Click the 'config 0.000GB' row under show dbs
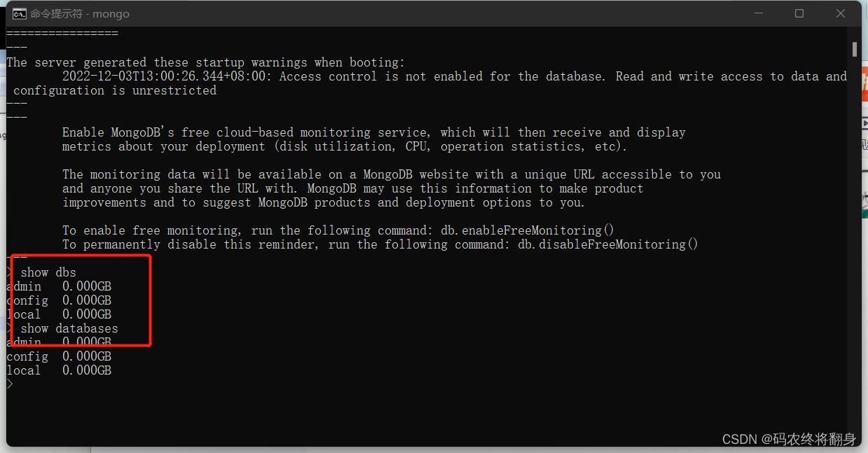The image size is (868, 453). coord(59,300)
